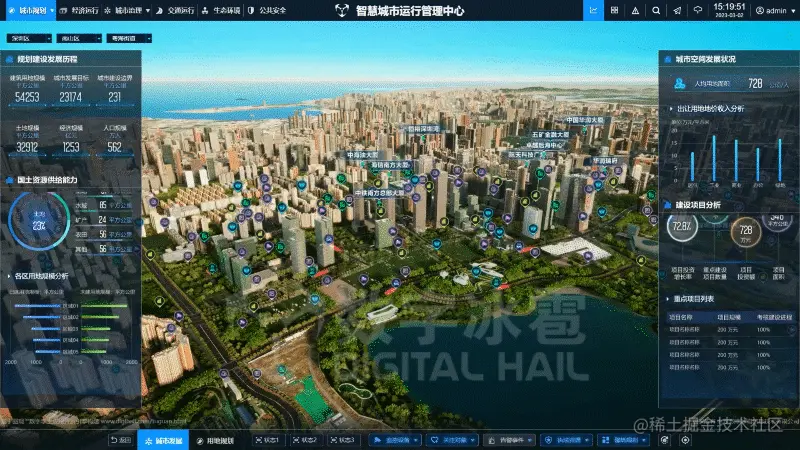This screenshot has height=450, width=800.
Task: Click the 23% circular gauge
Action: (39, 220)
